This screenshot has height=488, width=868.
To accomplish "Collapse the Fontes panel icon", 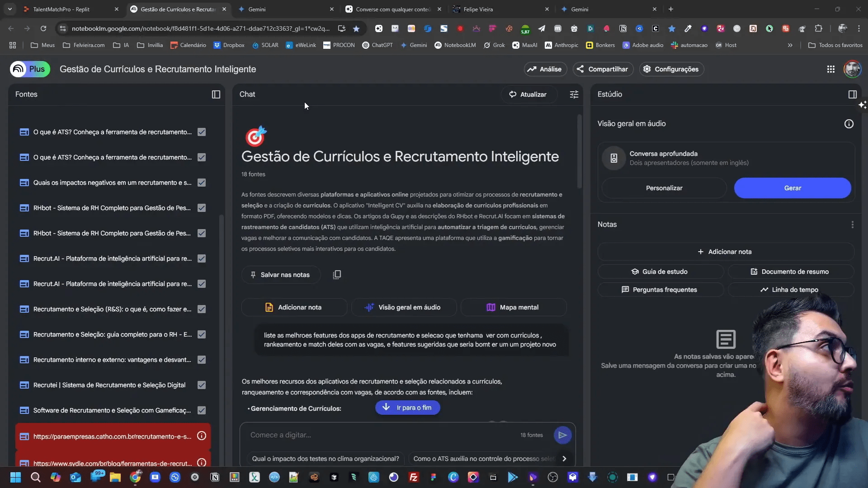I will pyautogui.click(x=216, y=94).
